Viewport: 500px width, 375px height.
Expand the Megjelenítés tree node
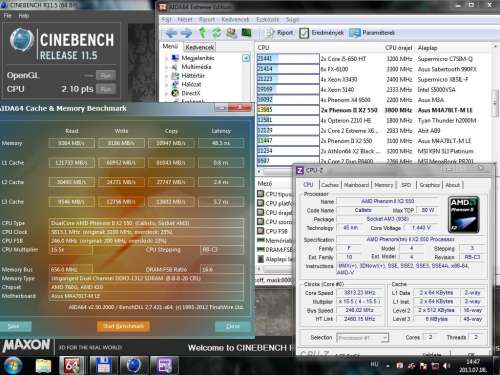coord(166,58)
